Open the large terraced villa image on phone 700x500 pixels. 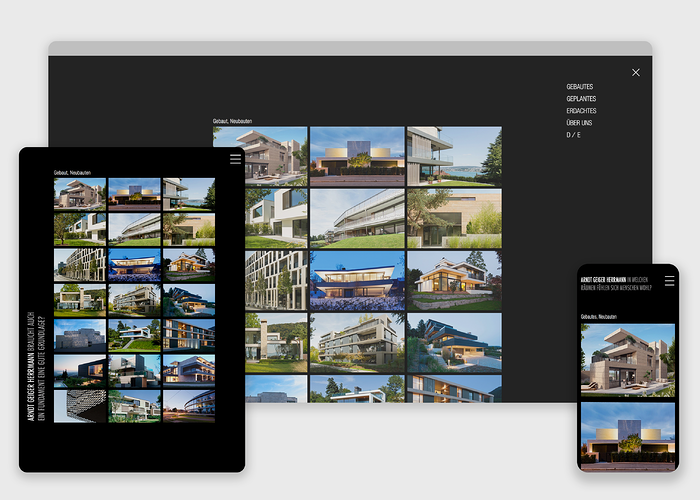point(628,359)
